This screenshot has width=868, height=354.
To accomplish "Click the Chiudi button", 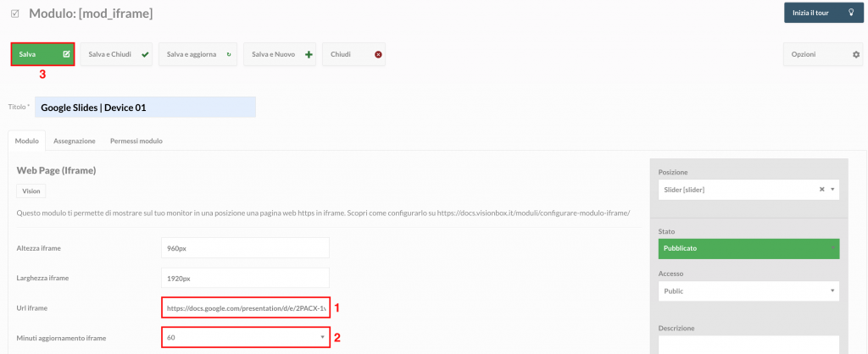I will (353, 54).
